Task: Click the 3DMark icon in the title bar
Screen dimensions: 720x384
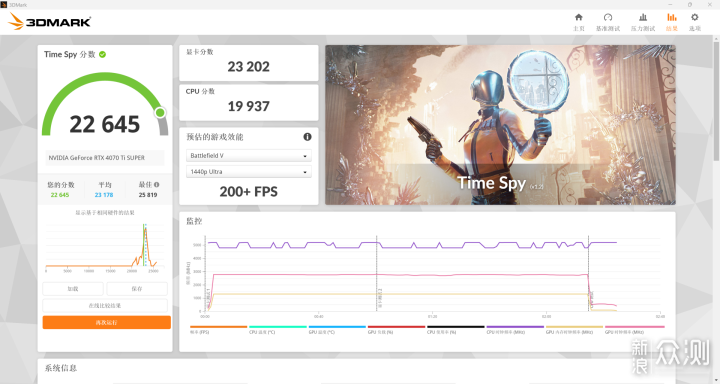Action: pyautogui.click(x=4, y=4)
